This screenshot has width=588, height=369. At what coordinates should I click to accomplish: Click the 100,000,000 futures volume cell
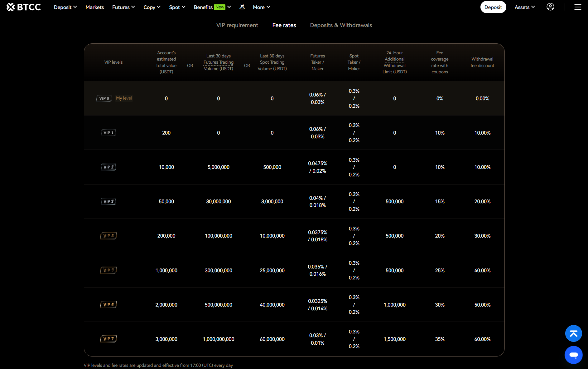coord(219,236)
